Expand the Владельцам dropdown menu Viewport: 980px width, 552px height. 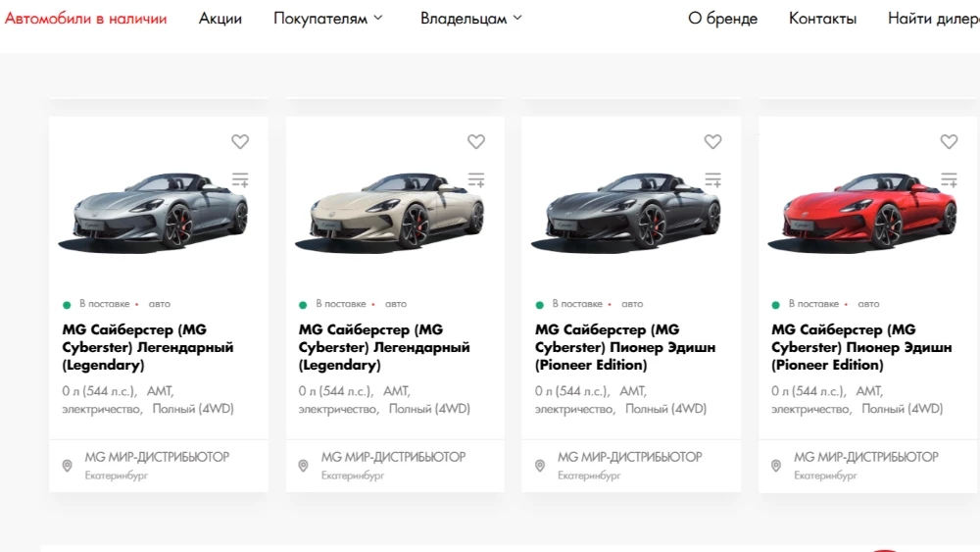point(471,19)
